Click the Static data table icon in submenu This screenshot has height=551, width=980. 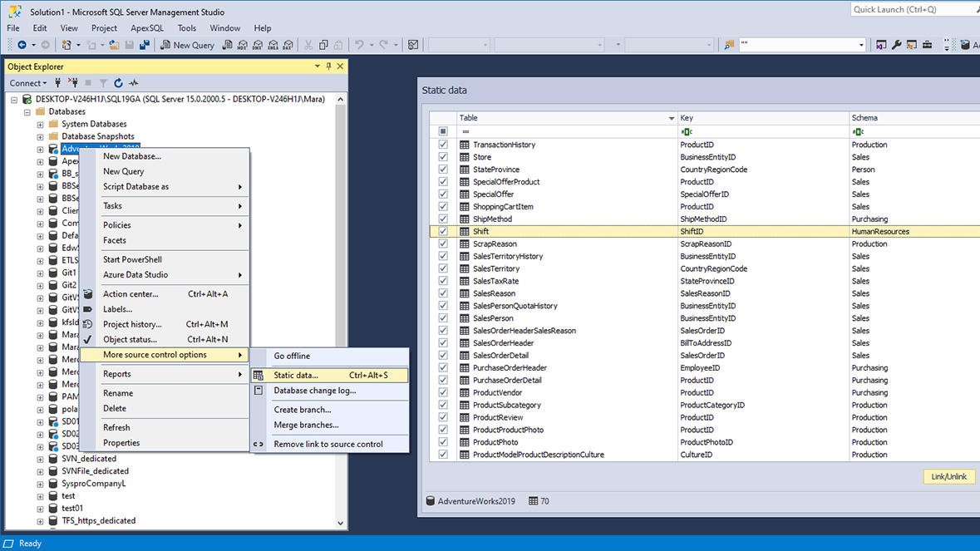259,376
